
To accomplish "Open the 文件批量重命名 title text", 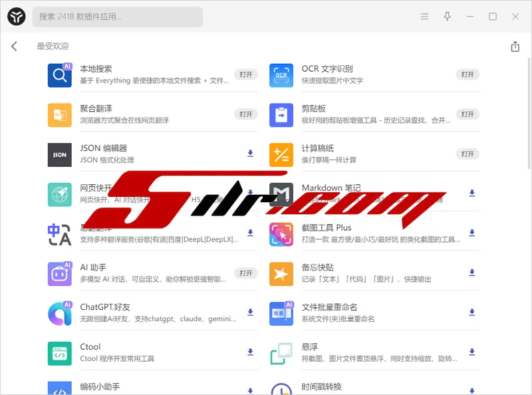I will coord(329,307).
